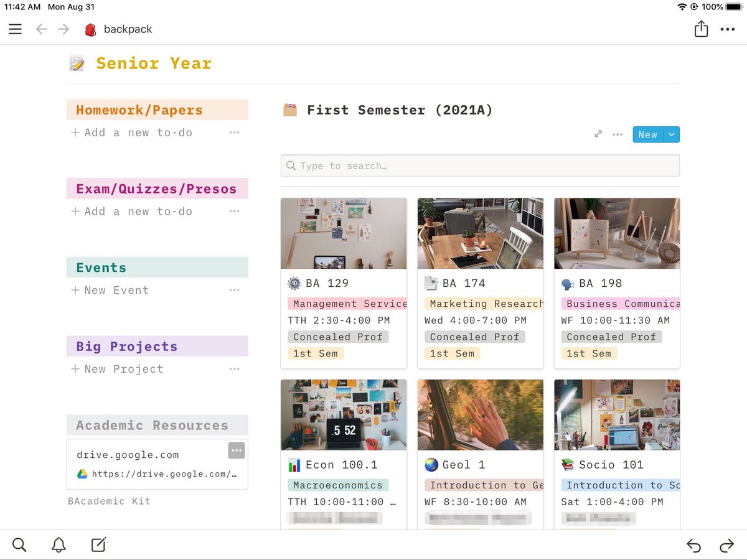Click the Management Service tag
The width and height of the screenshot is (747, 560).
[x=347, y=304]
